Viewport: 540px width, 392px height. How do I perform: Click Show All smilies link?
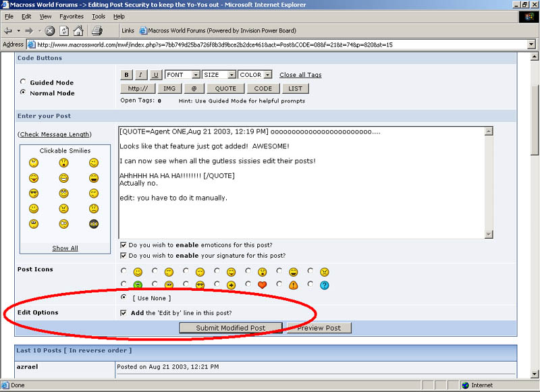(65, 248)
